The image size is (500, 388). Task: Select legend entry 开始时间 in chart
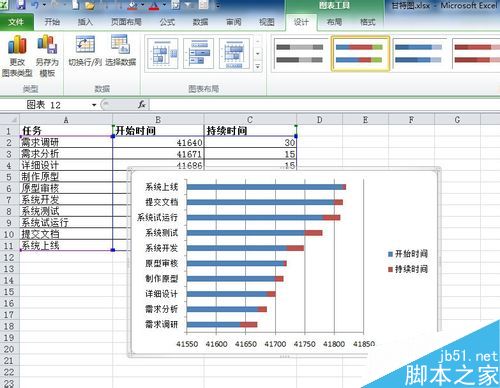point(408,254)
